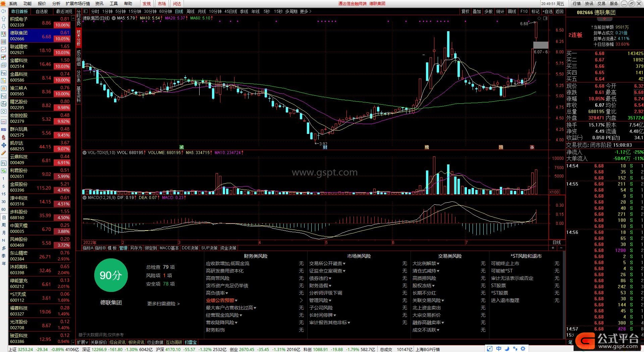Click the minus zoom-out button below chart

pos(561,248)
